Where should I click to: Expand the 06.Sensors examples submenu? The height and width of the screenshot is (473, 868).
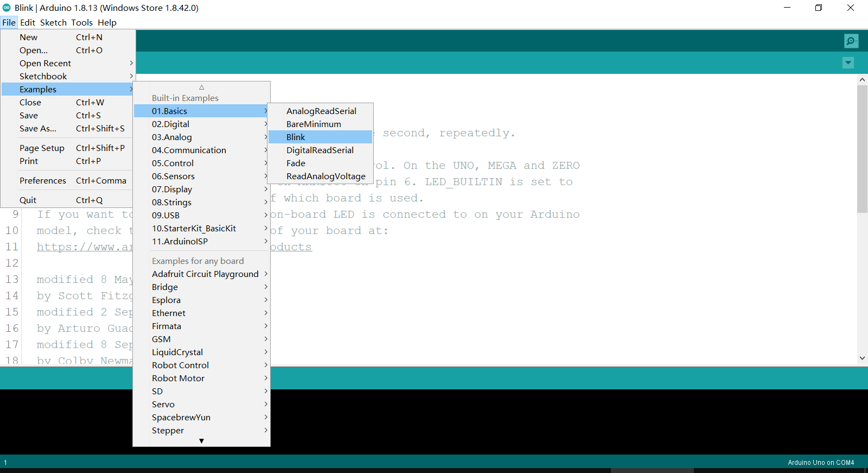[201, 176]
